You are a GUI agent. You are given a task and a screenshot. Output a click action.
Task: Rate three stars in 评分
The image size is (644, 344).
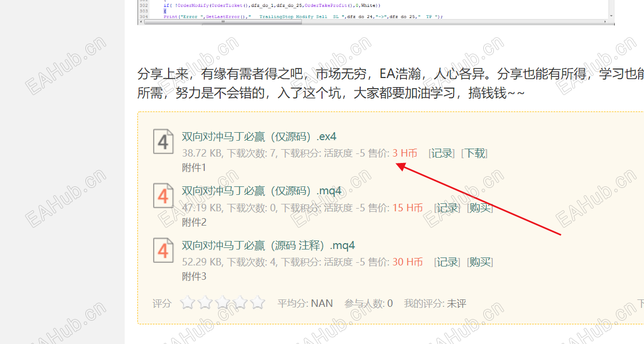223,303
